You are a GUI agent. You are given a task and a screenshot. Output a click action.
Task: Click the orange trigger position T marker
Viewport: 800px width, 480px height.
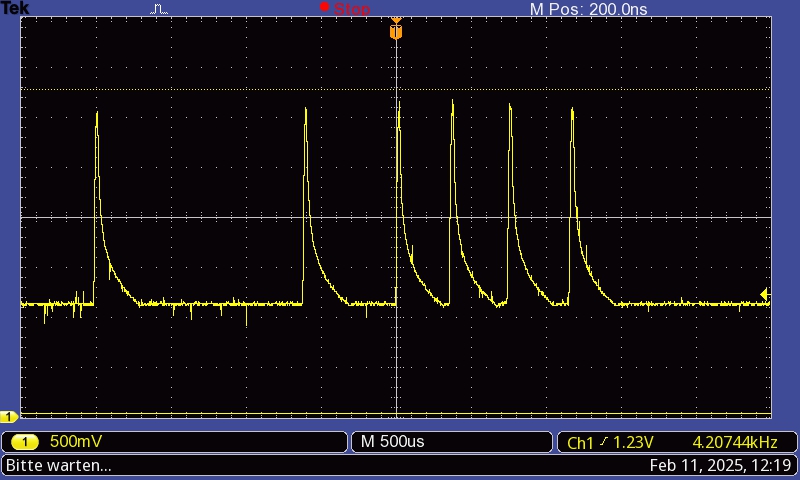(396, 30)
